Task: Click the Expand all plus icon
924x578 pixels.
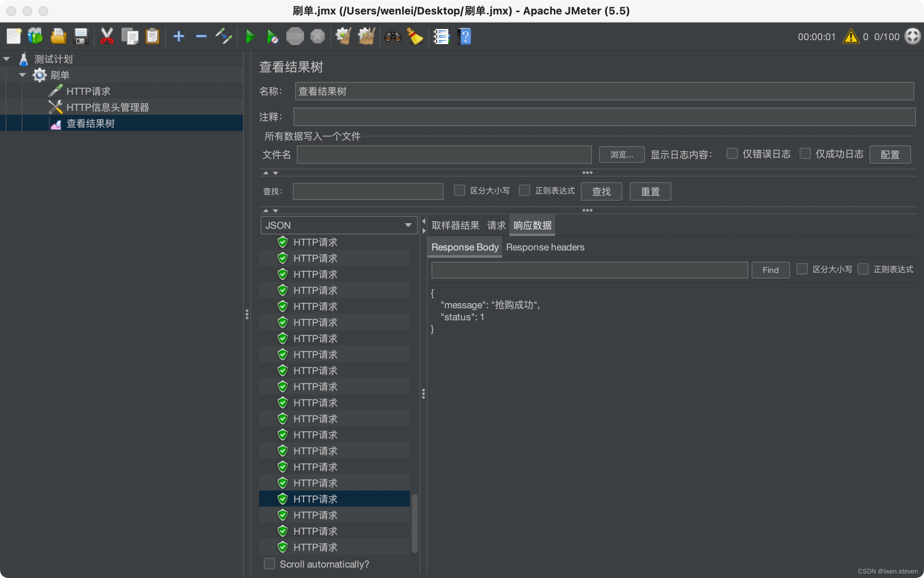Action: (179, 37)
